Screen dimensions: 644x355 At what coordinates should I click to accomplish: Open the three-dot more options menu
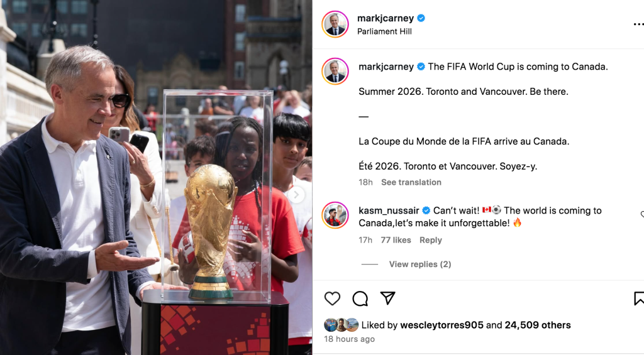[x=639, y=25]
